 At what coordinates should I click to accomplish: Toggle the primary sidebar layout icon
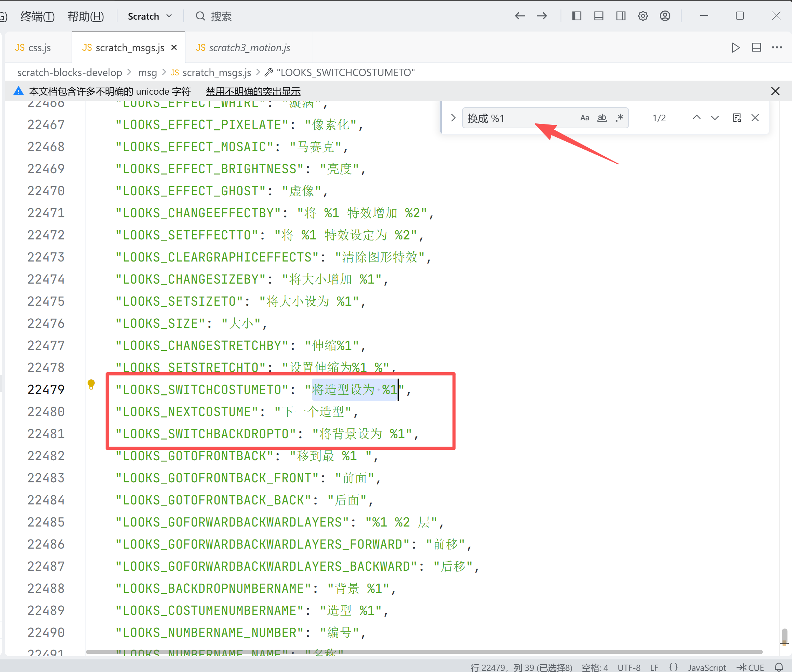576,16
